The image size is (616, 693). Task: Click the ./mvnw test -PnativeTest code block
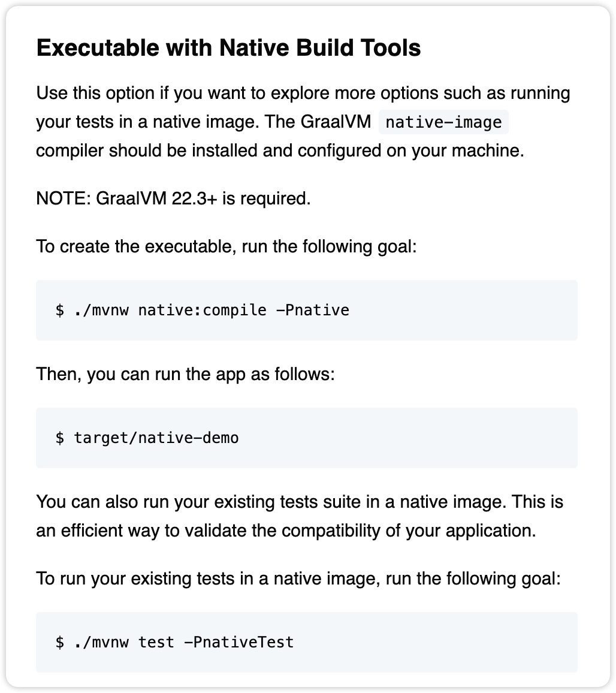pos(307,642)
